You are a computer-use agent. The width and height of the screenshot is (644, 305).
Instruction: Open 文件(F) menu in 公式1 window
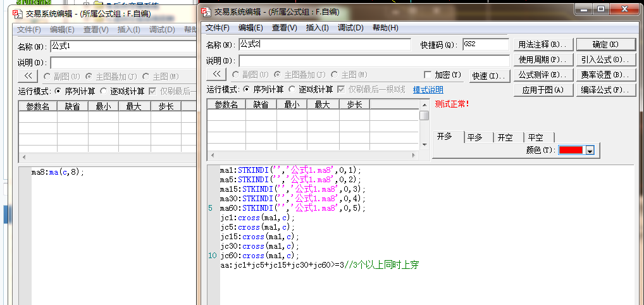point(29,30)
